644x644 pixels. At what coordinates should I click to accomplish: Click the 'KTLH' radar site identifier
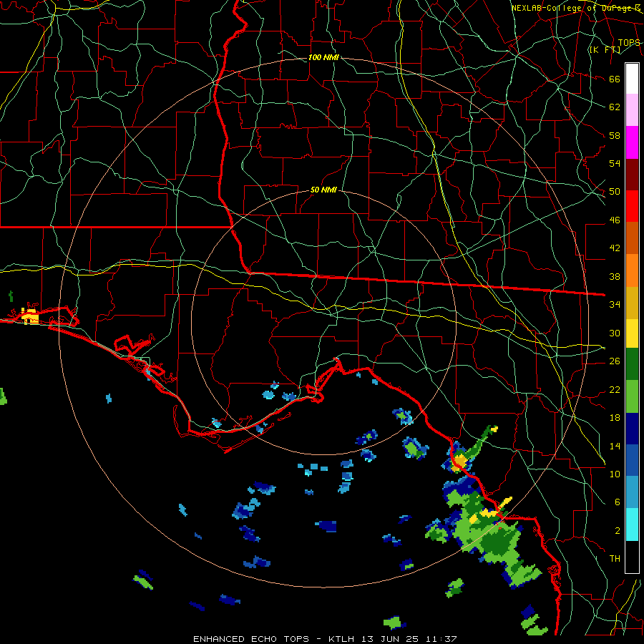pyautogui.click(x=343, y=639)
